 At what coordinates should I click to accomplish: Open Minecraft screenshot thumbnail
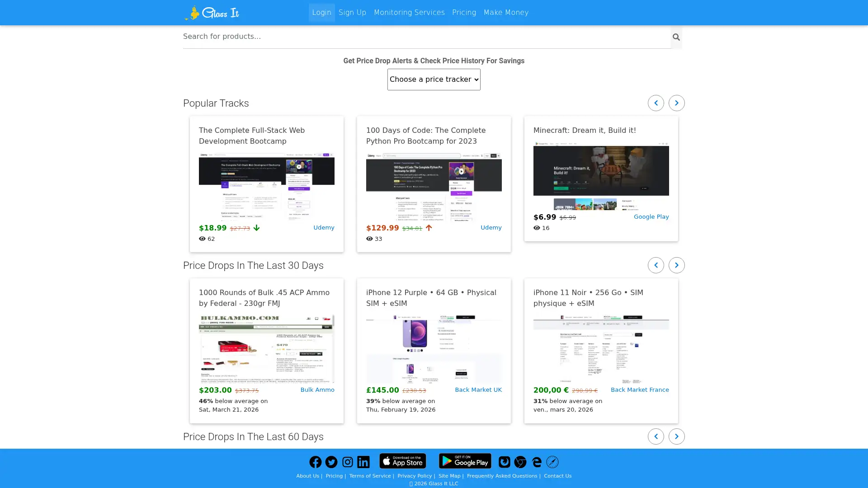[601, 176]
